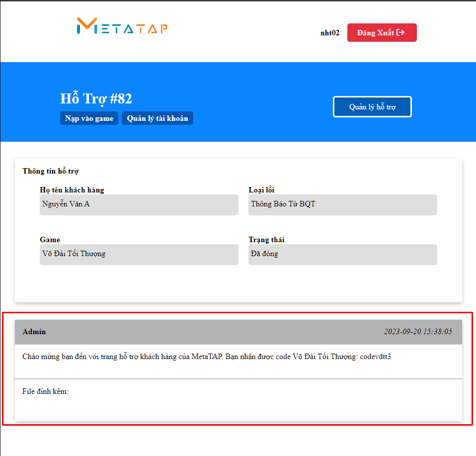Click the MetaTAP logo
The width and height of the screenshot is (476, 456).
click(x=122, y=26)
